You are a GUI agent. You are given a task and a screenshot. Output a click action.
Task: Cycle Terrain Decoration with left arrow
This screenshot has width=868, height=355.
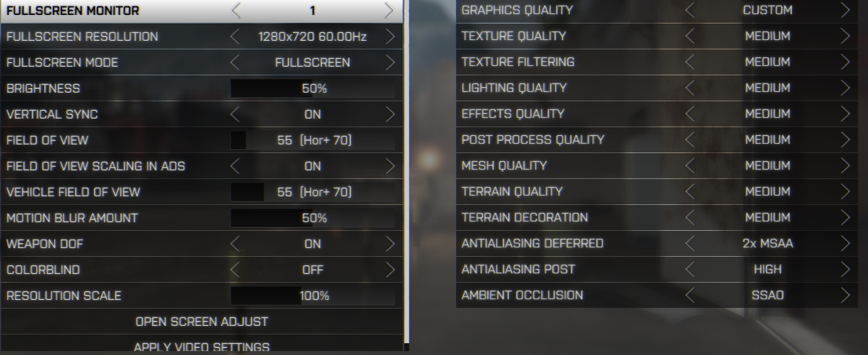(x=690, y=217)
